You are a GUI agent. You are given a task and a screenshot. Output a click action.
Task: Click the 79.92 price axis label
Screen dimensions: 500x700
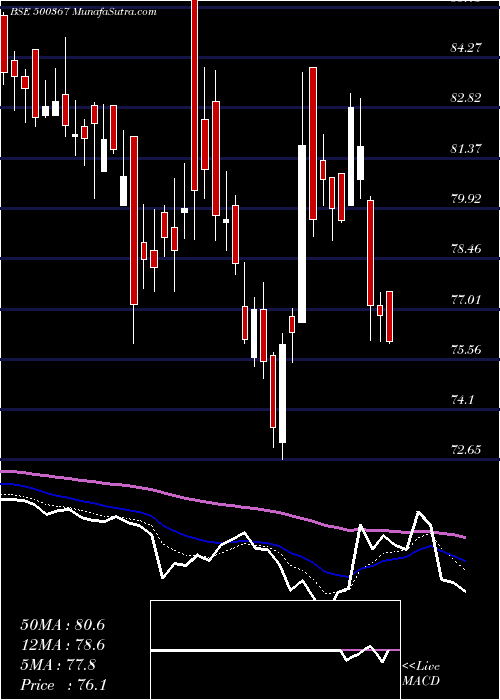[467, 198]
